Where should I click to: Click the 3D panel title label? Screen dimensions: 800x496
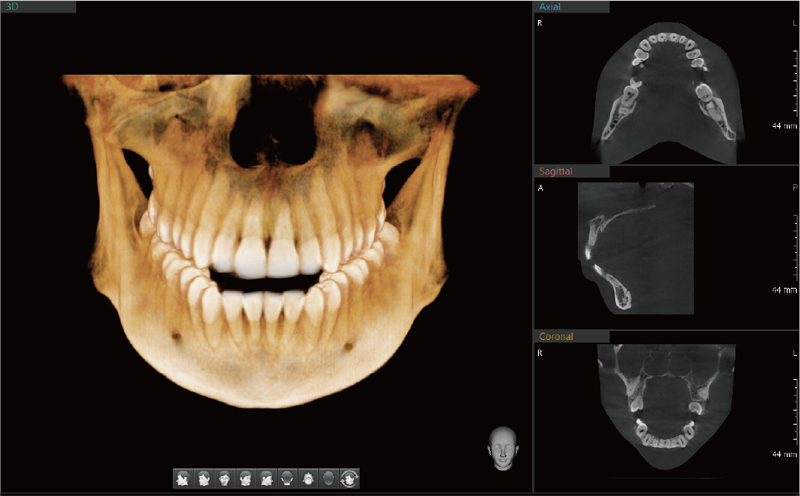pyautogui.click(x=14, y=6)
